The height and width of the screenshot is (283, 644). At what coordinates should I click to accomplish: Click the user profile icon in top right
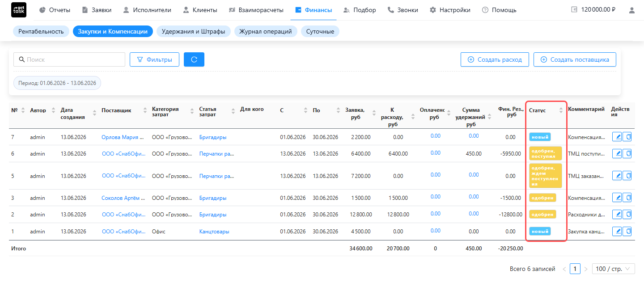(x=632, y=10)
